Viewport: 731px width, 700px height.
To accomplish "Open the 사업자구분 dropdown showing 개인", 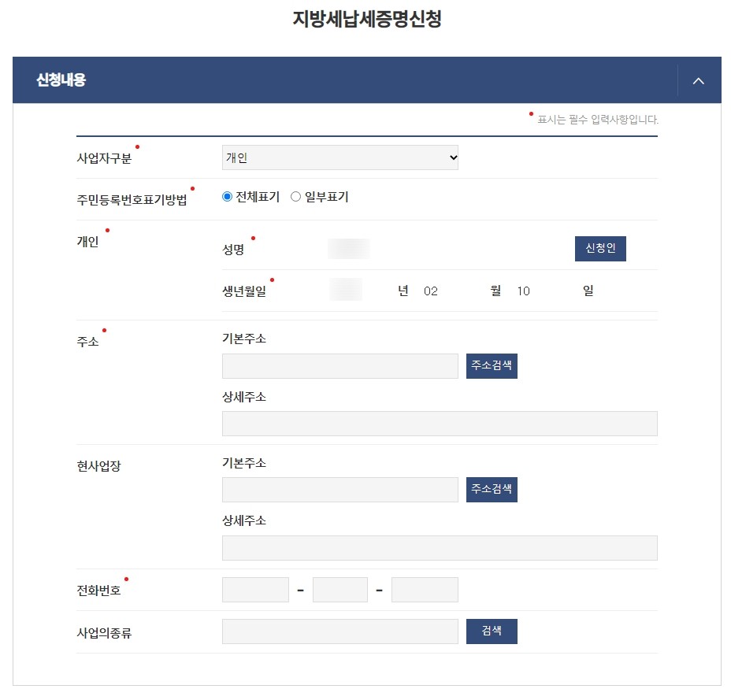I will (340, 157).
